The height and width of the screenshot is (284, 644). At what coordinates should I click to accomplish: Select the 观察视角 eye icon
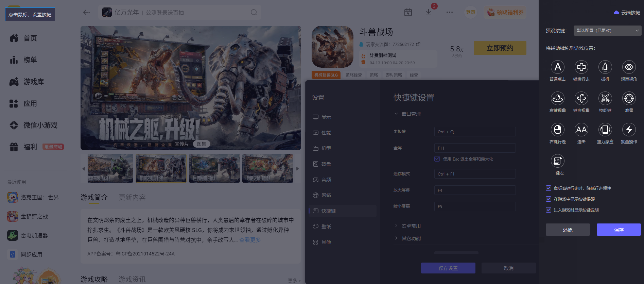click(629, 67)
